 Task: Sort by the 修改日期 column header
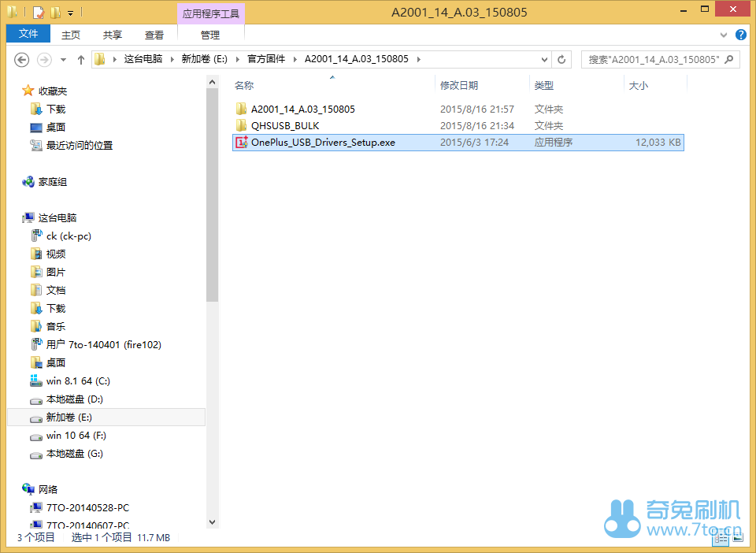[459, 85]
